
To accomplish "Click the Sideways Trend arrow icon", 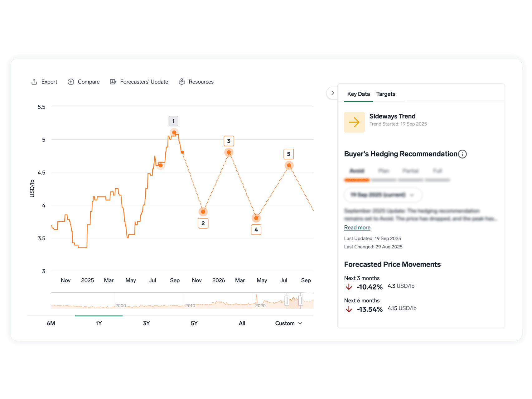I will point(354,122).
